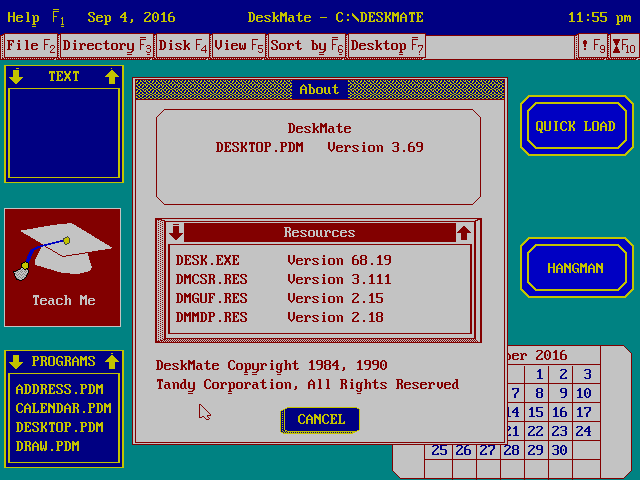Select CALENDAR.PDM in the PROGRAMS list

pyautogui.click(x=63, y=408)
